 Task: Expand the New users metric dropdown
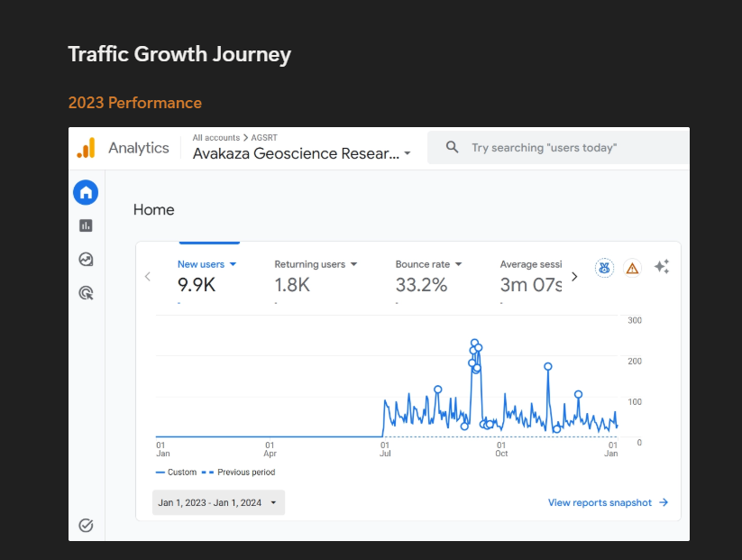tap(233, 264)
